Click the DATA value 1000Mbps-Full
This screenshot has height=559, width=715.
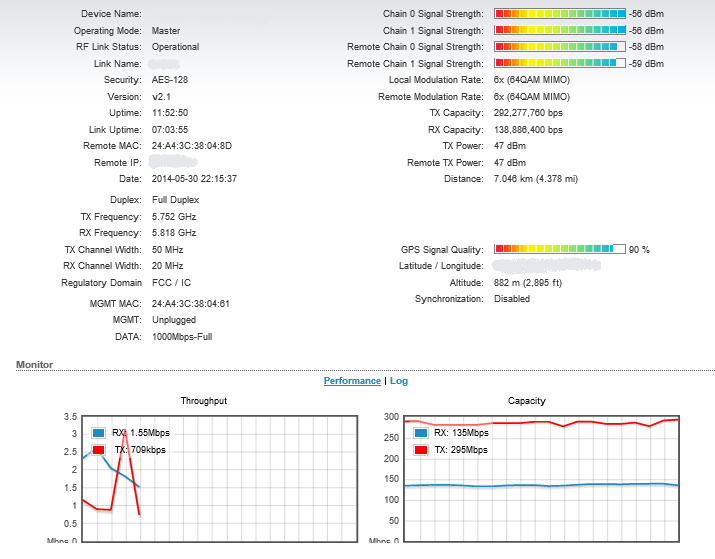pyautogui.click(x=182, y=337)
